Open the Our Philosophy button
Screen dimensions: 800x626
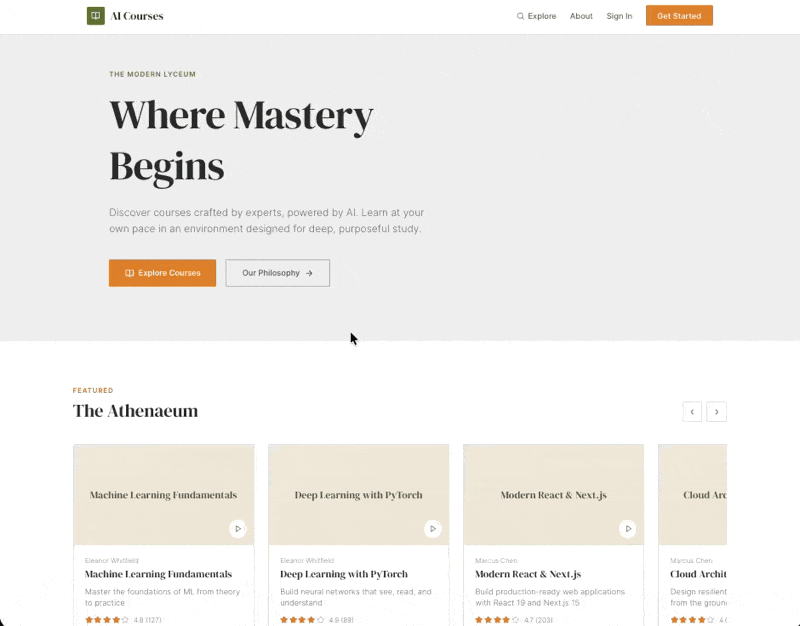[278, 273]
